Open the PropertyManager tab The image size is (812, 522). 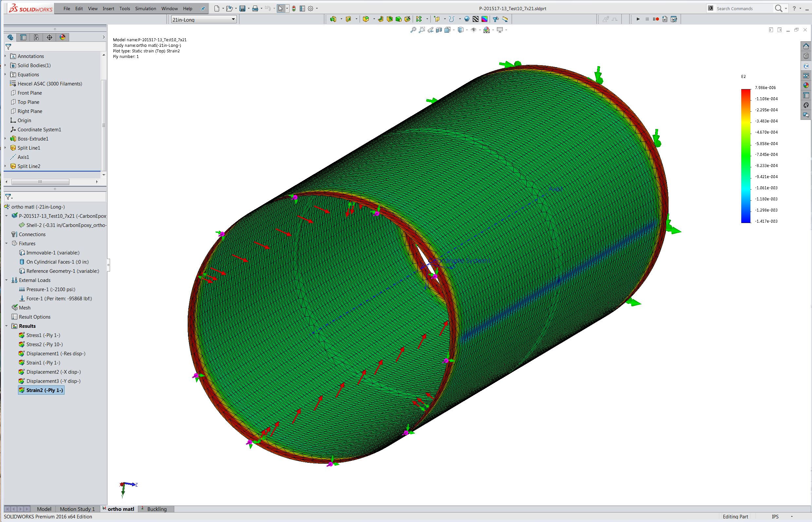coord(23,37)
